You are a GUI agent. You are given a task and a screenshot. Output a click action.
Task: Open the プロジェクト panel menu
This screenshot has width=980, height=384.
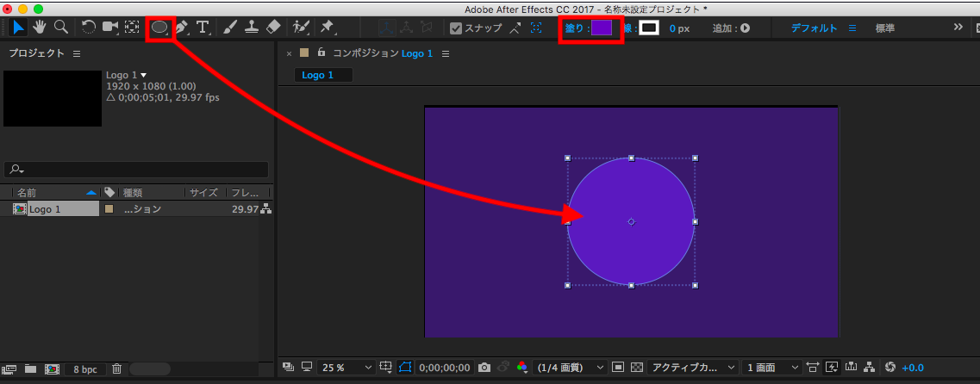76,53
